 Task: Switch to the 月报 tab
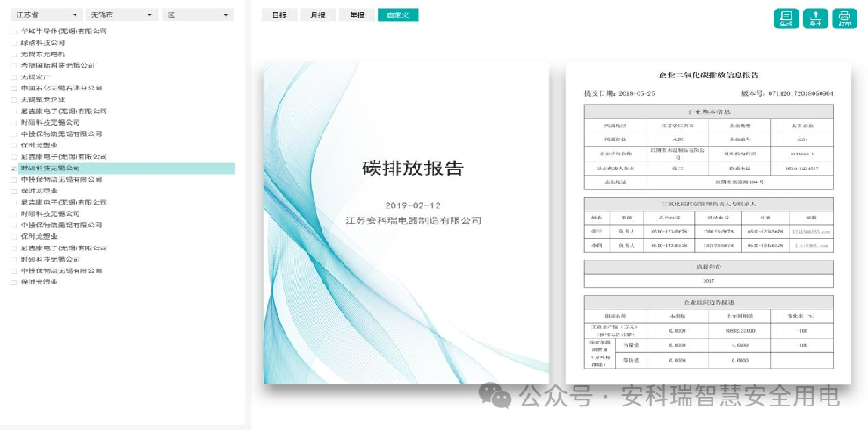pyautogui.click(x=318, y=16)
